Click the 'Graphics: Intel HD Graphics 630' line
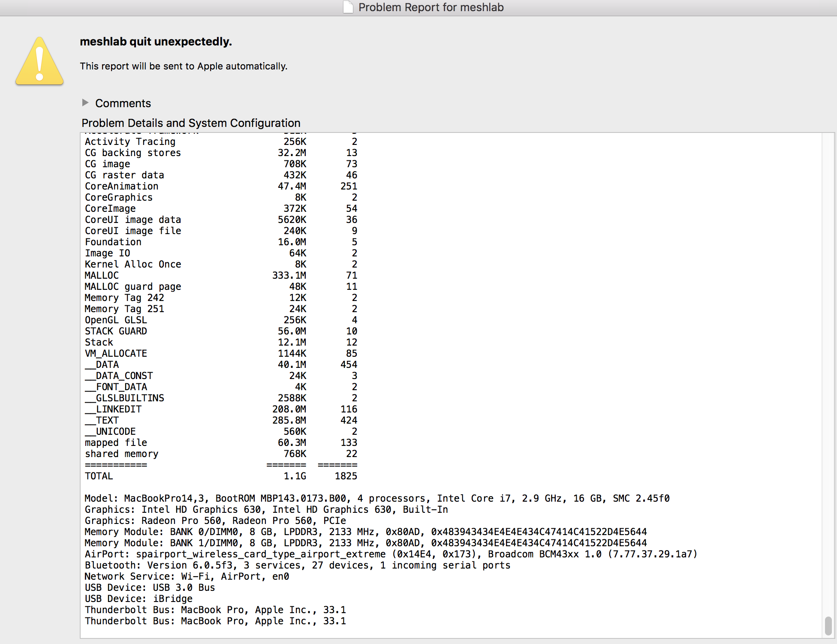Viewport: 837px width, 644px height. pyautogui.click(x=266, y=509)
